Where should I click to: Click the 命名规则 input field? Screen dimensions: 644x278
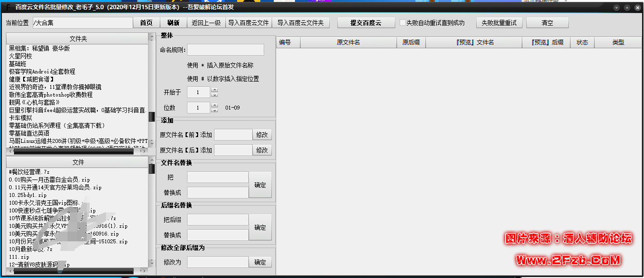click(x=225, y=50)
